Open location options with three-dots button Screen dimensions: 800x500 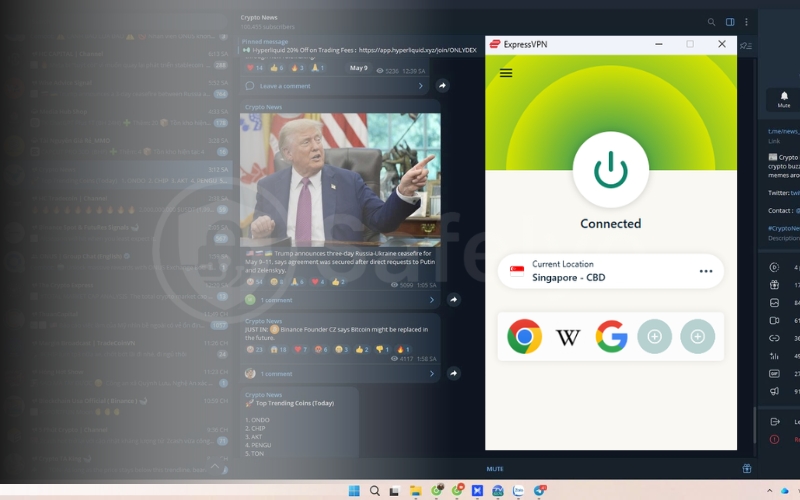click(706, 271)
